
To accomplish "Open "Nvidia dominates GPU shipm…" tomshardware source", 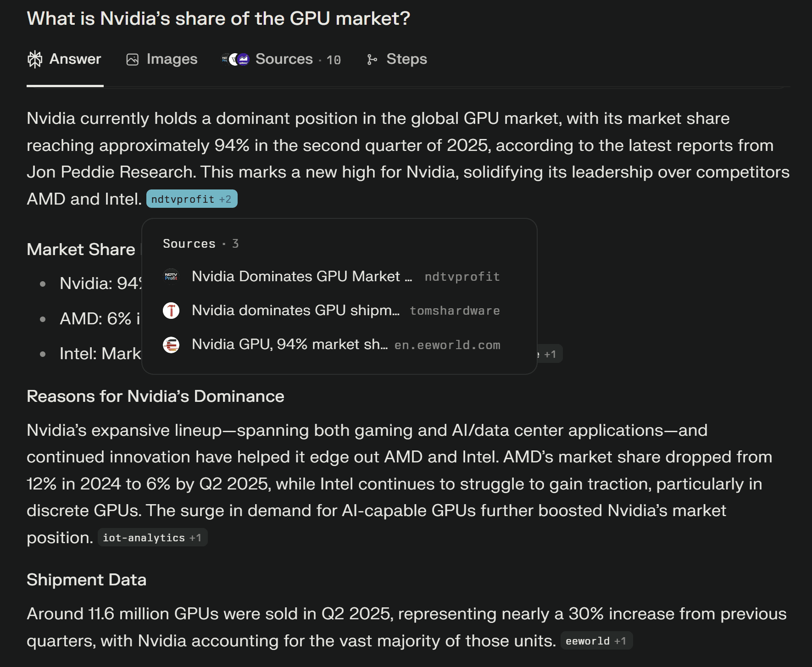I will tap(296, 311).
